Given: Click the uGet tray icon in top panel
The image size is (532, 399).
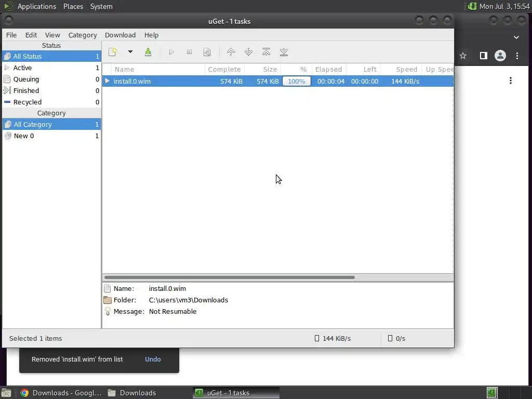Looking at the screenshot, I should click(472, 6).
